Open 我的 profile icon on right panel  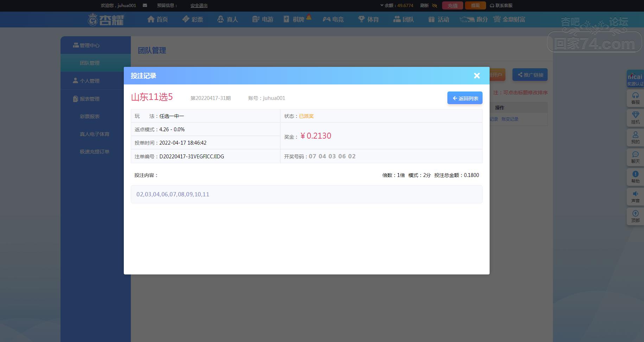[635, 138]
